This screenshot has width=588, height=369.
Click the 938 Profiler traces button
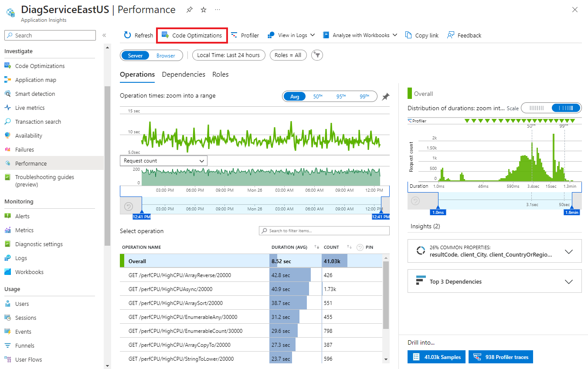500,357
